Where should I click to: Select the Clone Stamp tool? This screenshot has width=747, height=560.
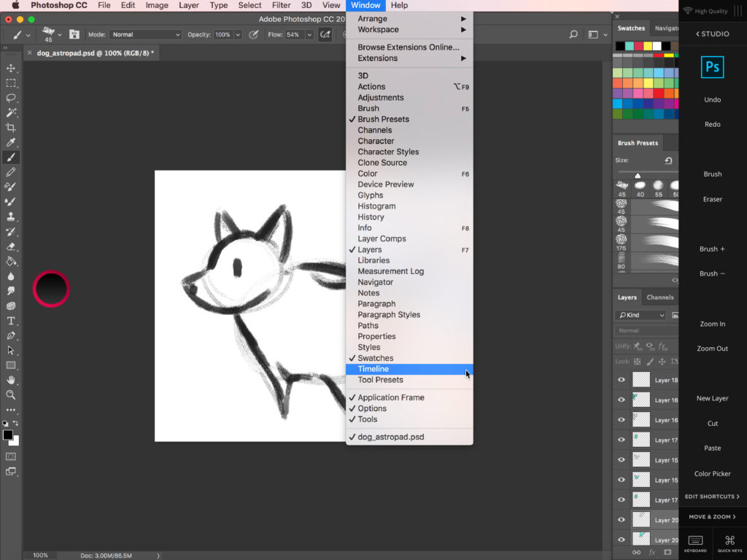11,217
